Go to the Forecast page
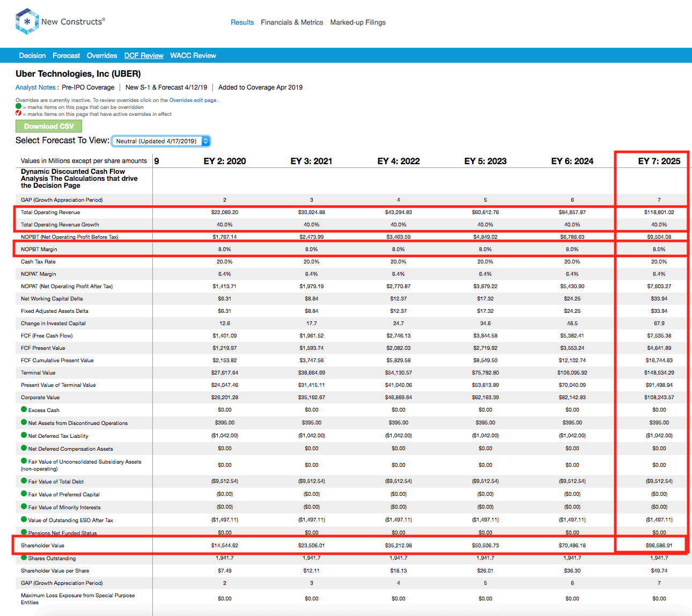Viewport: 692px width, 616px height. click(x=66, y=56)
